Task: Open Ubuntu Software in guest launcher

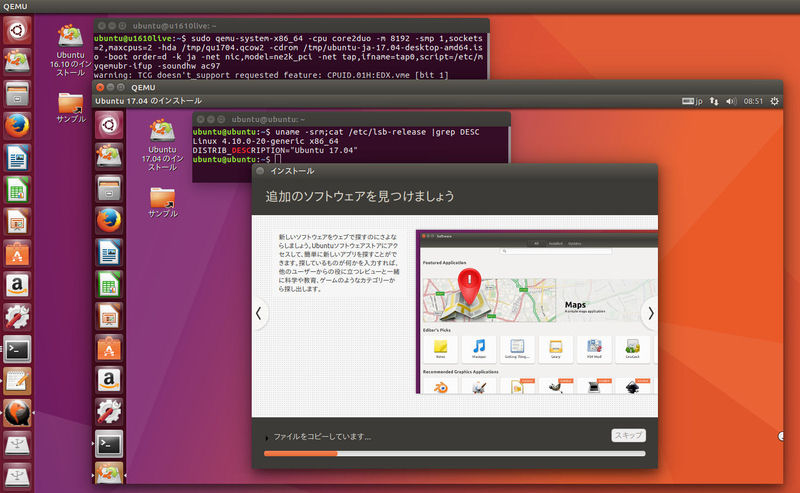Action: (109, 348)
